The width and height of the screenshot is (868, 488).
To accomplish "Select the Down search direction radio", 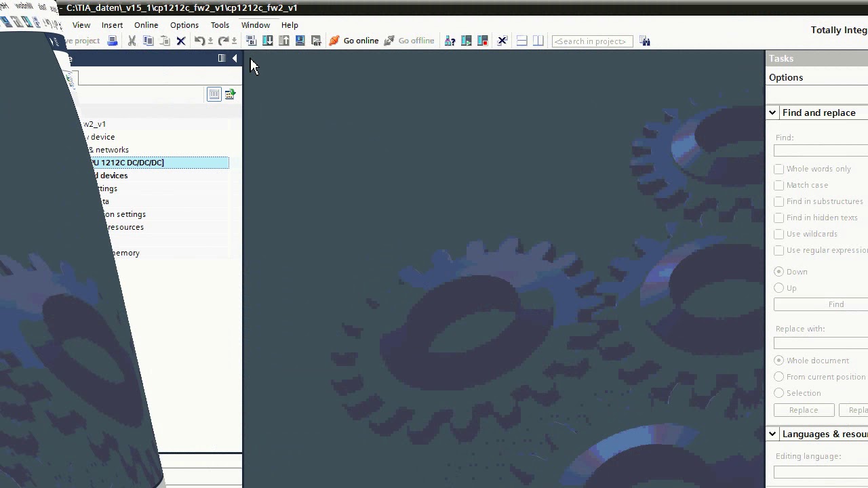I will coord(778,272).
